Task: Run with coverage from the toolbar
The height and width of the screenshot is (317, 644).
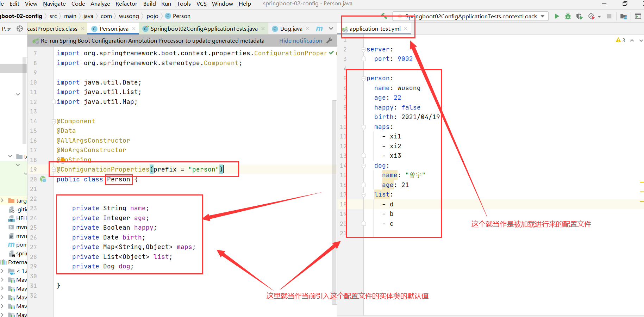Action: coord(579,16)
